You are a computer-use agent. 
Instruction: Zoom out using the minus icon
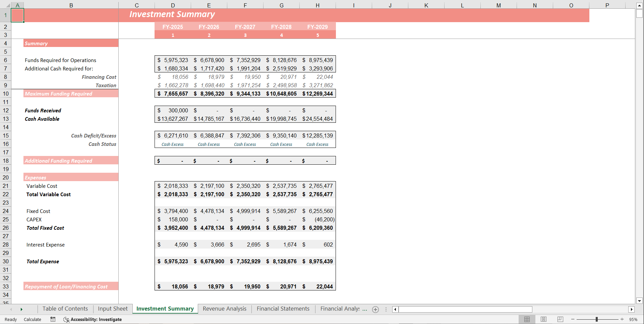[573, 319]
